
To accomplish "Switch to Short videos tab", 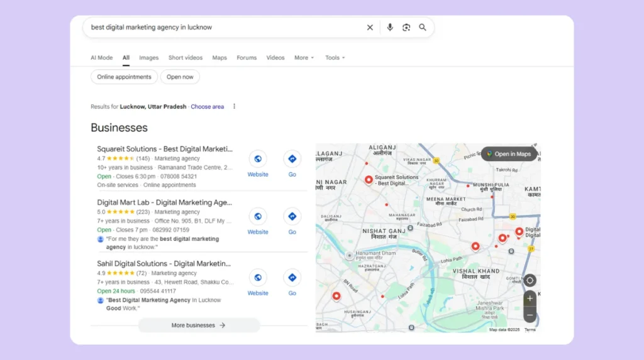I will pos(186,58).
